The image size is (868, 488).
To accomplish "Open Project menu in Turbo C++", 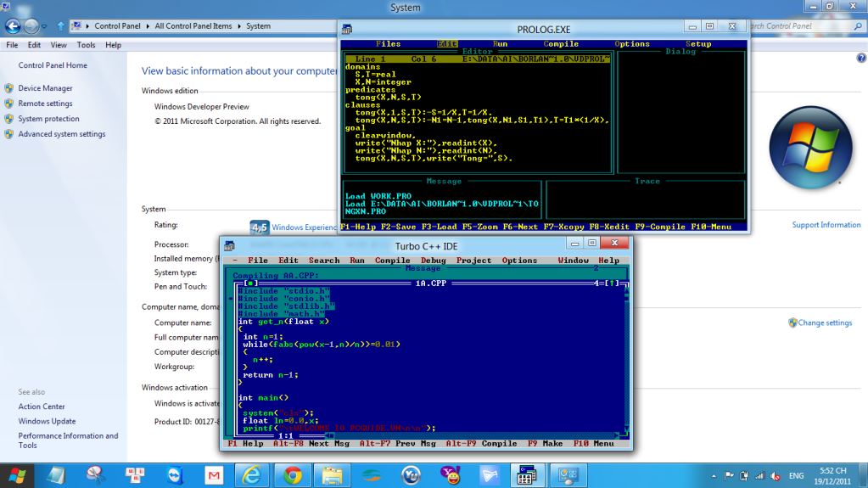I will point(473,261).
